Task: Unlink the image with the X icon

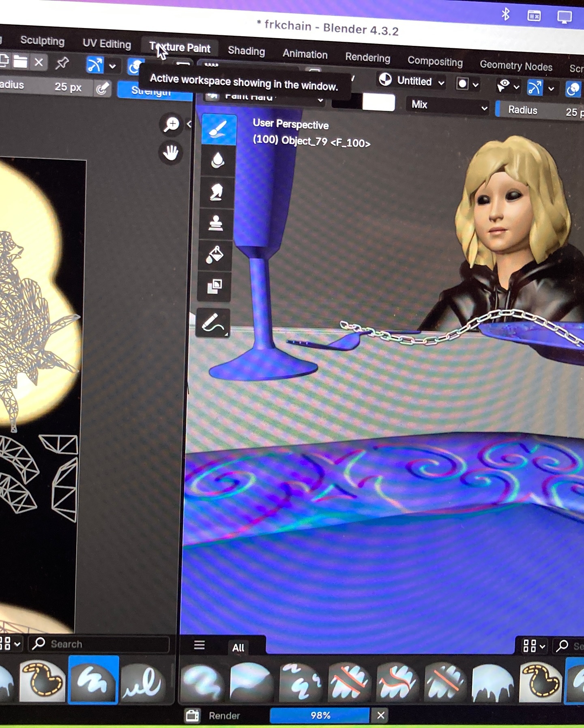Action: [39, 62]
